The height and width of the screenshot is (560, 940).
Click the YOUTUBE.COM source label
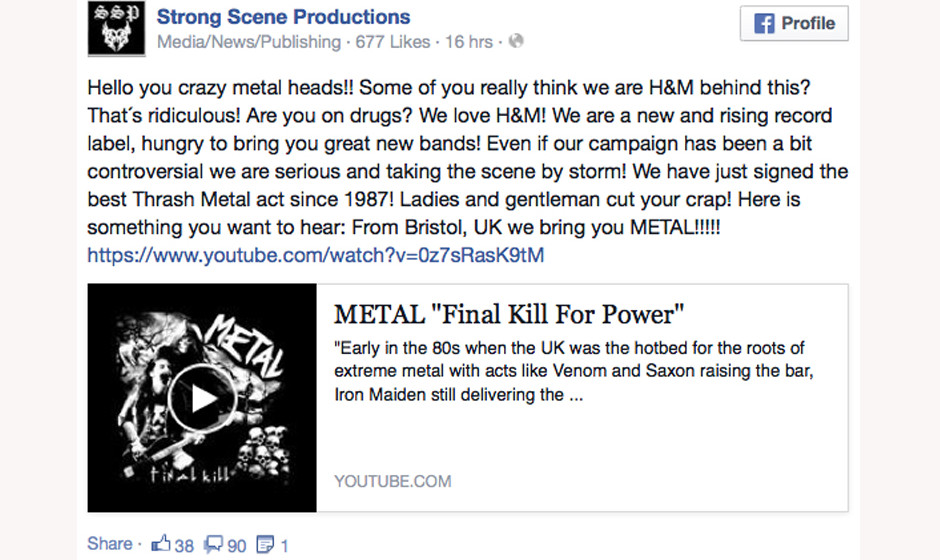393,481
